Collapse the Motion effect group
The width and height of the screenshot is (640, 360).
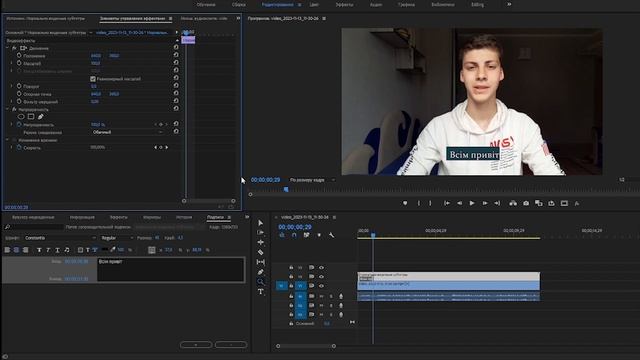pos(7,48)
